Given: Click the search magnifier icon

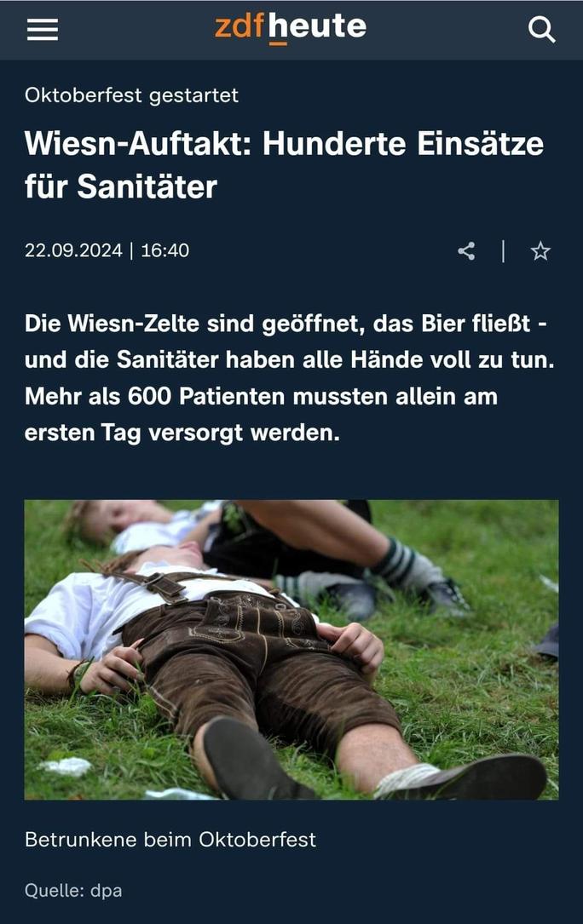Looking at the screenshot, I should click(x=541, y=29).
